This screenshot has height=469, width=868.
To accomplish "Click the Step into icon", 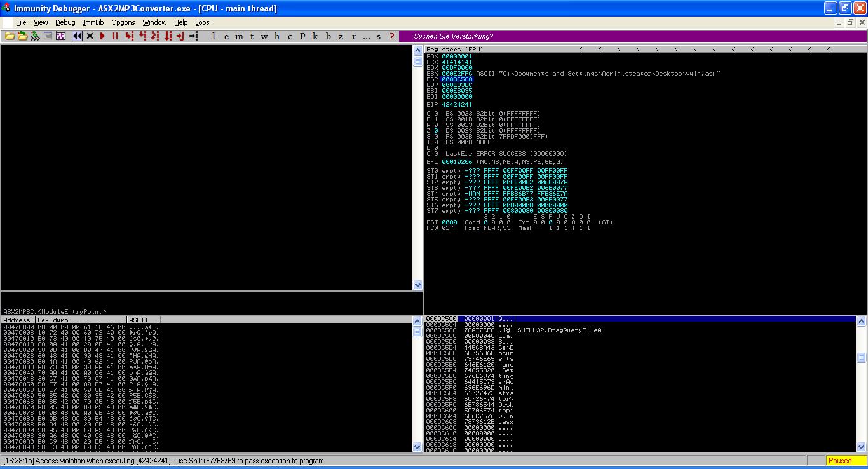I will click(x=130, y=36).
